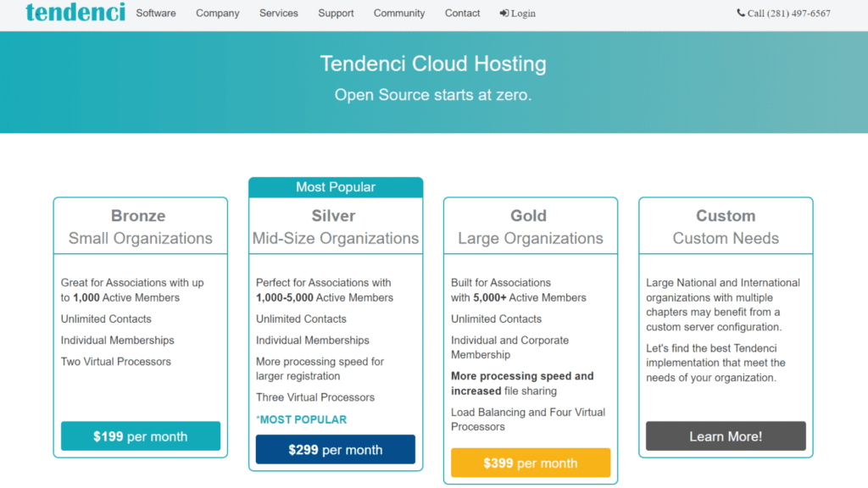Image resolution: width=868 pixels, height=488 pixels.
Task: Click 'Three Virtual Processors' in Silver
Action: 315,397
